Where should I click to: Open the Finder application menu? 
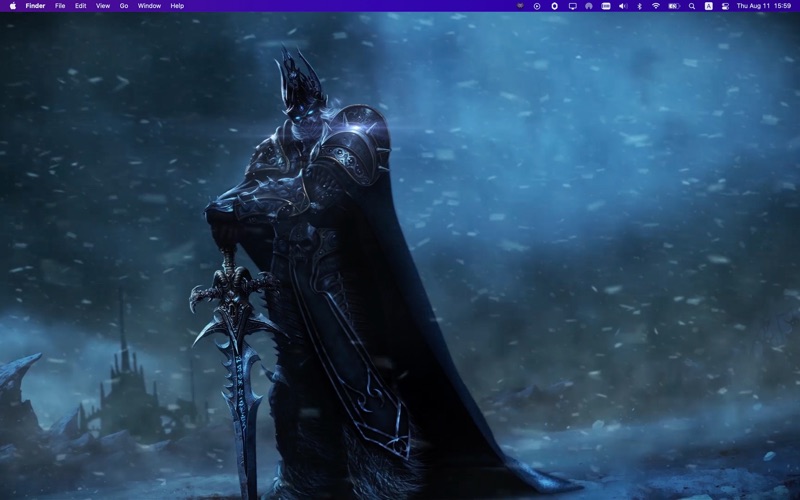point(35,6)
